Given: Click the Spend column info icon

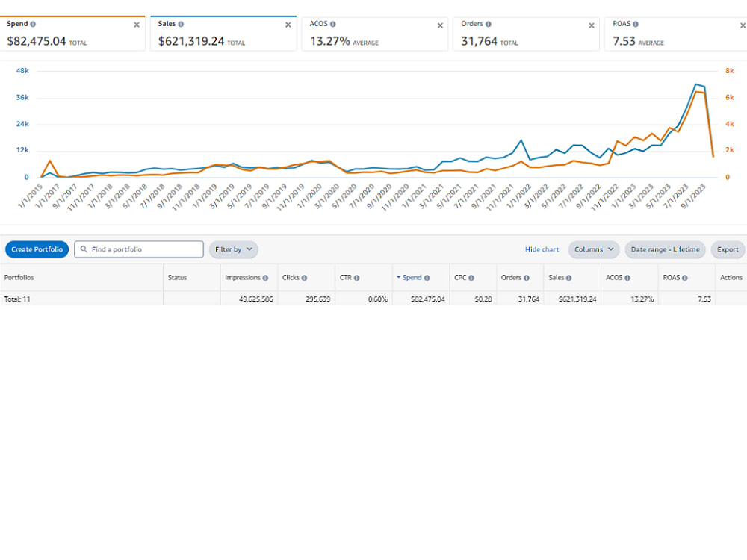Looking at the screenshot, I should (427, 278).
